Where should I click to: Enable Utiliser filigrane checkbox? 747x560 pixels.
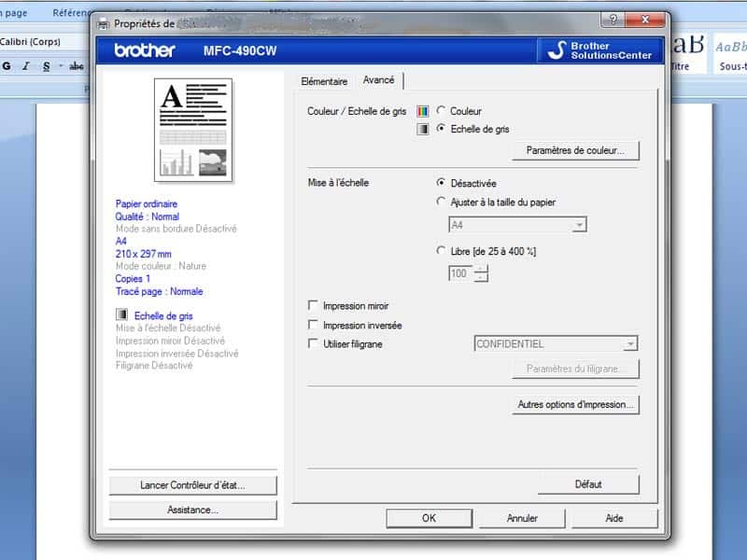[x=313, y=343]
